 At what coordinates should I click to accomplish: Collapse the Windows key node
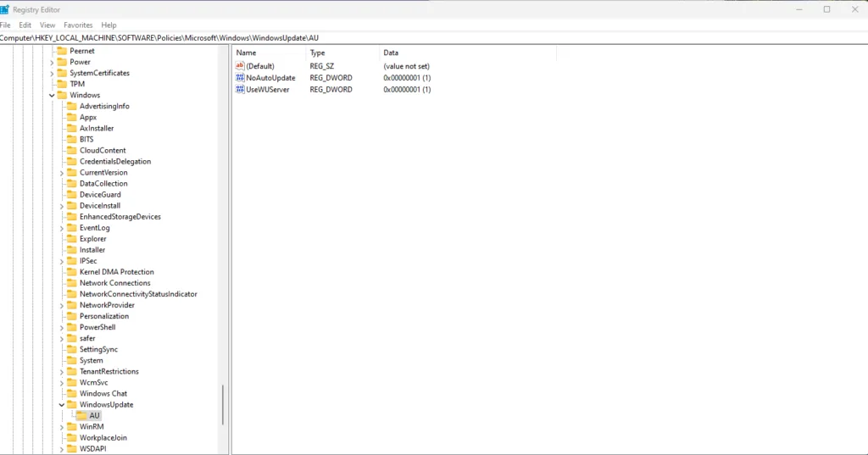52,95
